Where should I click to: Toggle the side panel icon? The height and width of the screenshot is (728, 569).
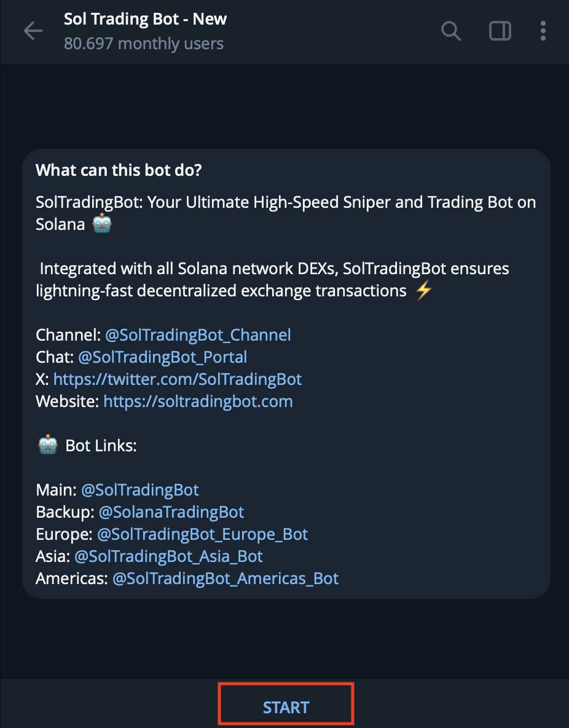click(500, 31)
